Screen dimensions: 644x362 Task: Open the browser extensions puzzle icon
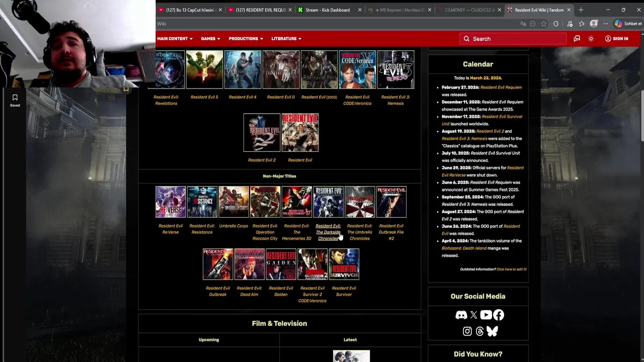point(556,24)
